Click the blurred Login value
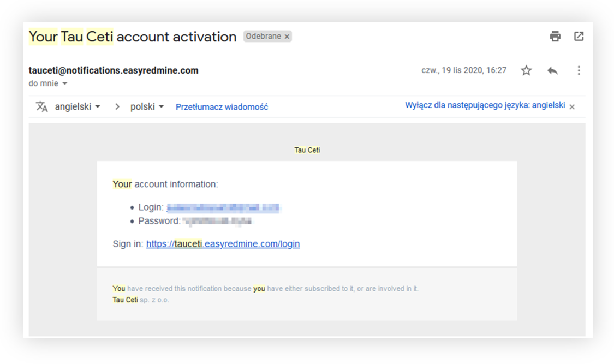 click(223, 207)
